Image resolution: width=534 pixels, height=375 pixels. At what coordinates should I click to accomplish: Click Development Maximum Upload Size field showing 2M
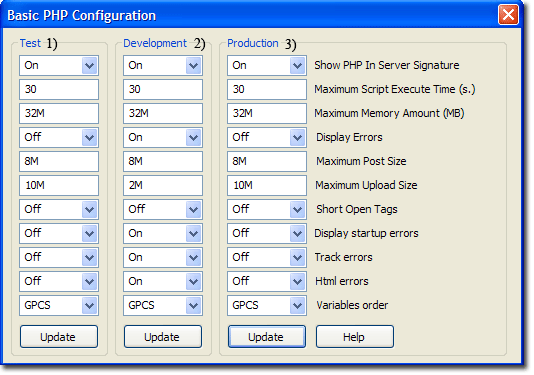[163, 185]
